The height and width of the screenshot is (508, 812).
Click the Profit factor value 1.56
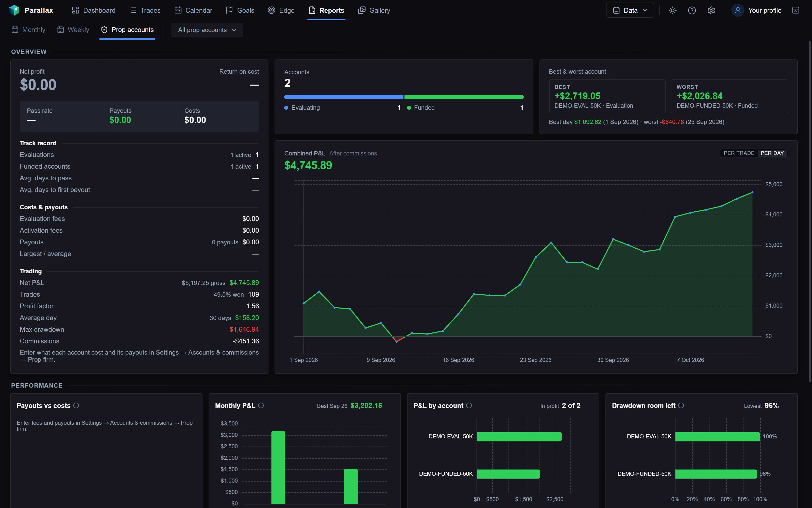point(252,306)
